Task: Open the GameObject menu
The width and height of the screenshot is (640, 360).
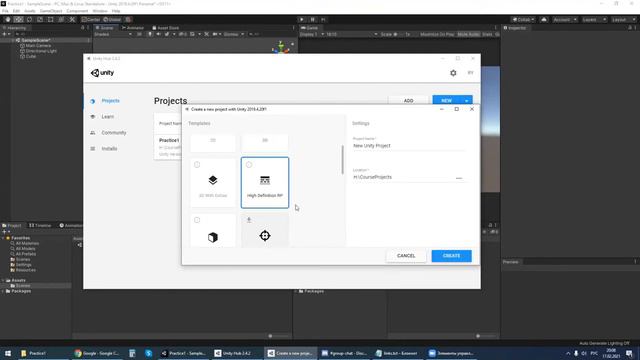Action: point(51,11)
